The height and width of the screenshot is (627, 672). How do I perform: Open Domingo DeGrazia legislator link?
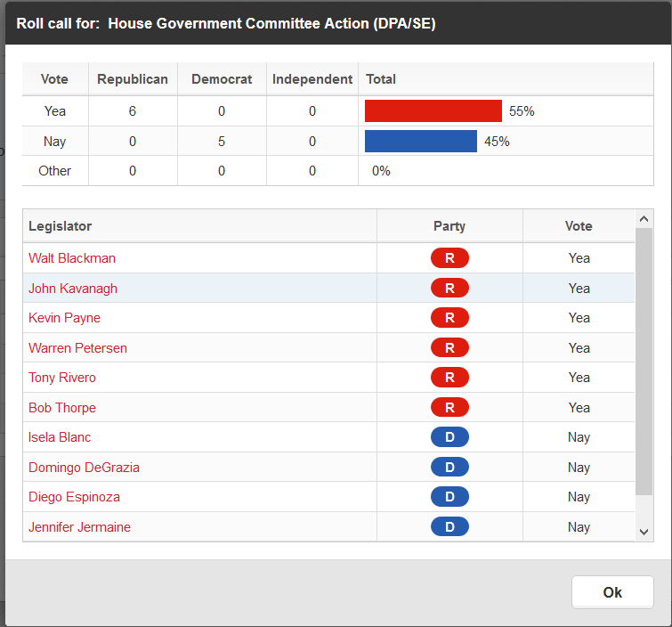point(84,467)
